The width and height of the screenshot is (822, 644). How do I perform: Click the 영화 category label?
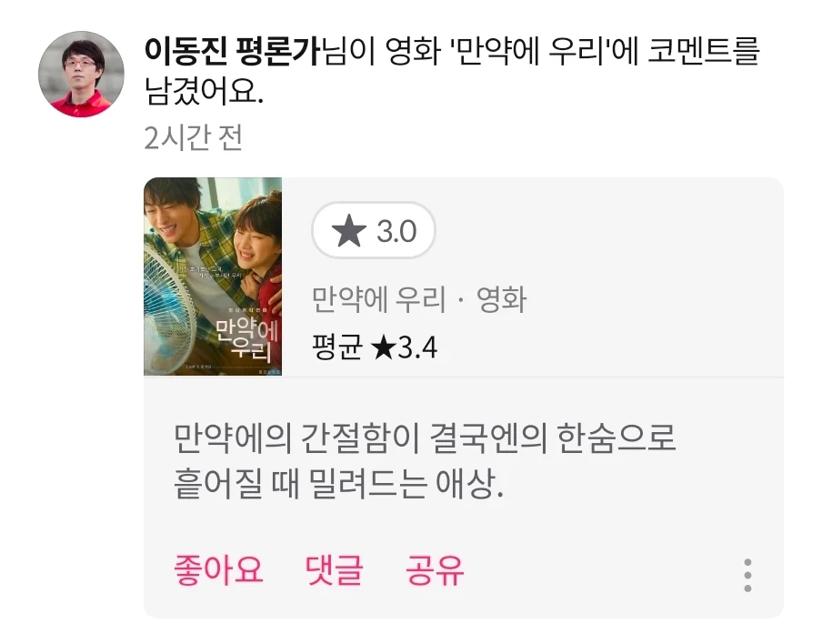[501, 299]
